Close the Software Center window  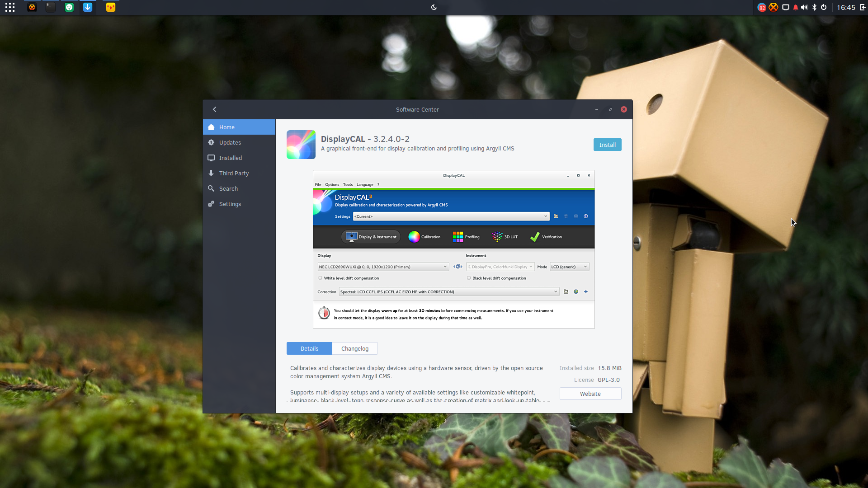[x=624, y=109]
